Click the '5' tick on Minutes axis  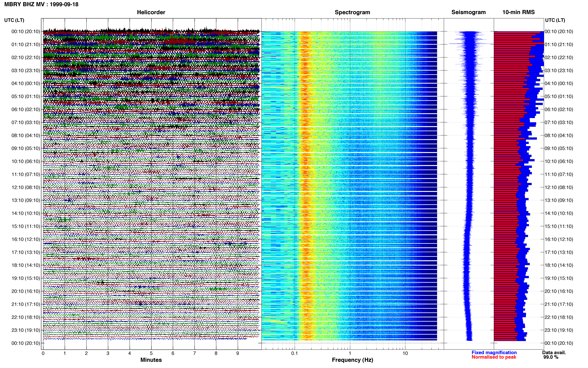point(151,353)
